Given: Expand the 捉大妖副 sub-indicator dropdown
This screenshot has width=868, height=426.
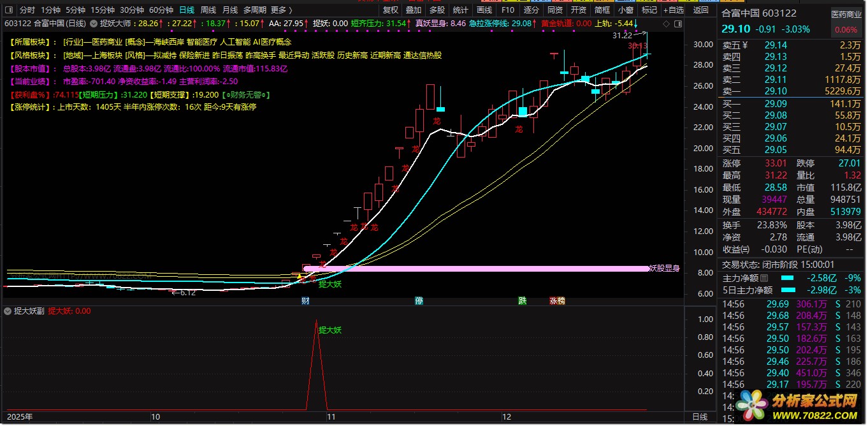Looking at the screenshot, I should [x=7, y=312].
